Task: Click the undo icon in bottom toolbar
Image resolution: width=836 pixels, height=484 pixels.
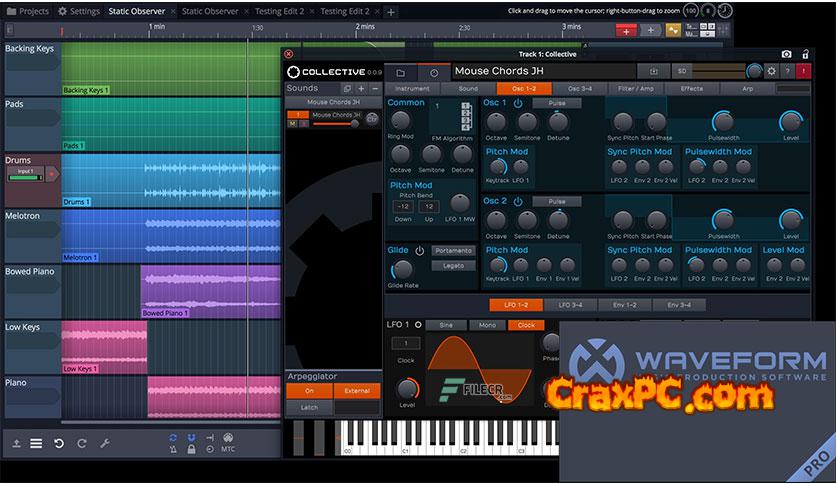Action: pyautogui.click(x=59, y=443)
